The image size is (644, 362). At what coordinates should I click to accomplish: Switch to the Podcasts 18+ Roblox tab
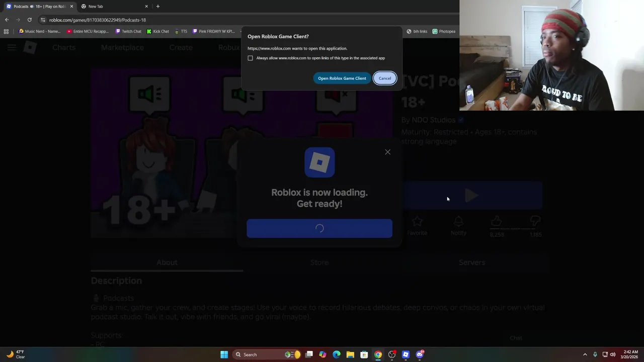coord(39,7)
